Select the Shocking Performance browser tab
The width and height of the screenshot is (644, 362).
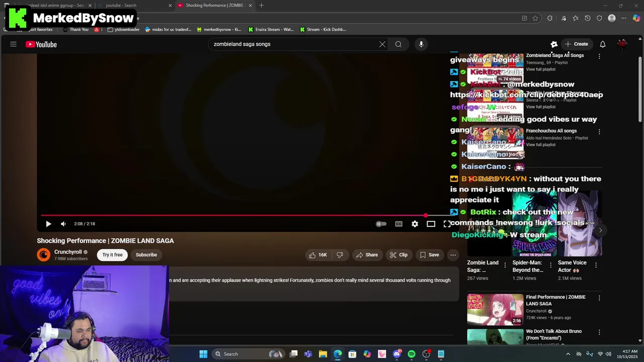tap(215, 6)
